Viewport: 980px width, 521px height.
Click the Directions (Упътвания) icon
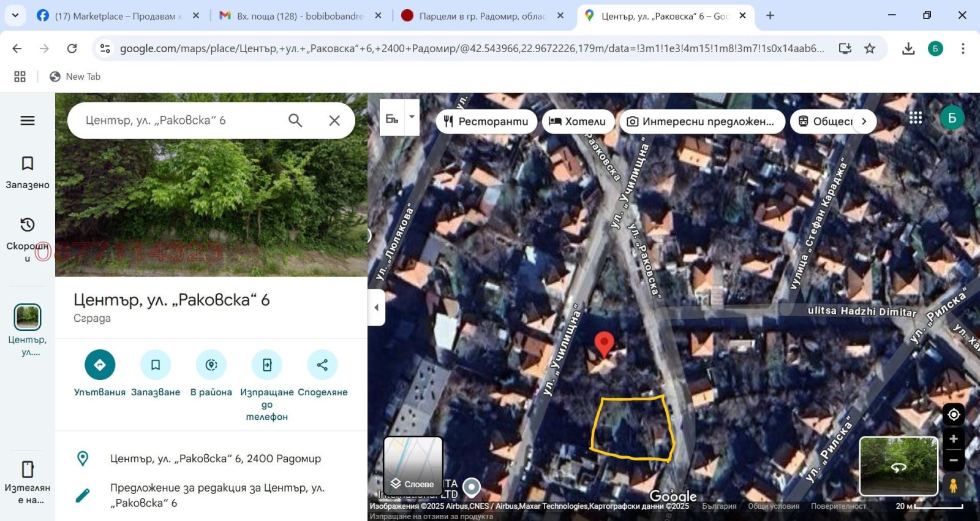click(x=100, y=365)
